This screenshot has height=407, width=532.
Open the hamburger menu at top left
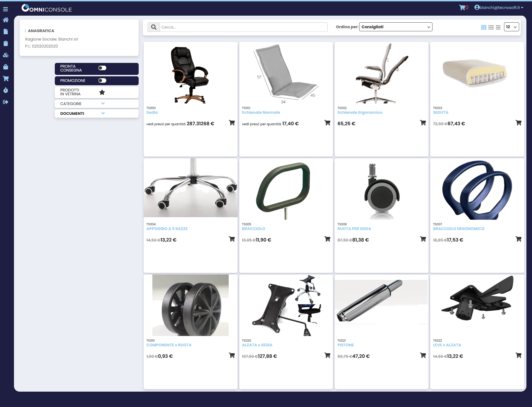tap(5, 9)
